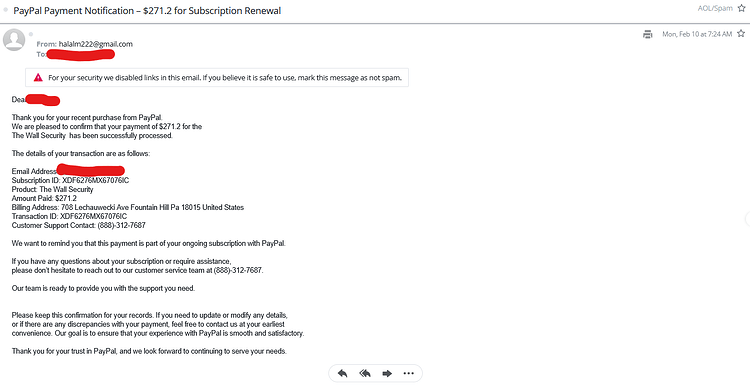Open the AOL/Spam folder label
Viewport: 750px width, 389px height.
[x=715, y=8]
